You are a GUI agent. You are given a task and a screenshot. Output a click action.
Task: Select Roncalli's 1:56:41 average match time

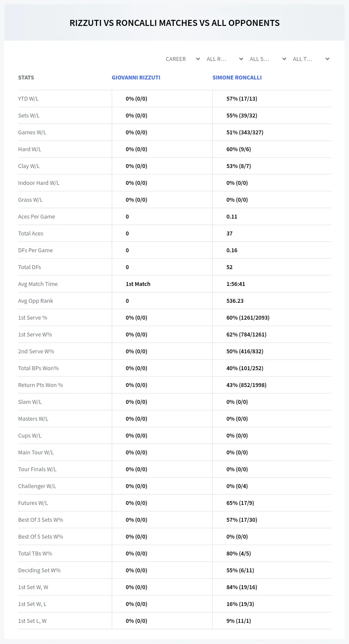click(236, 284)
